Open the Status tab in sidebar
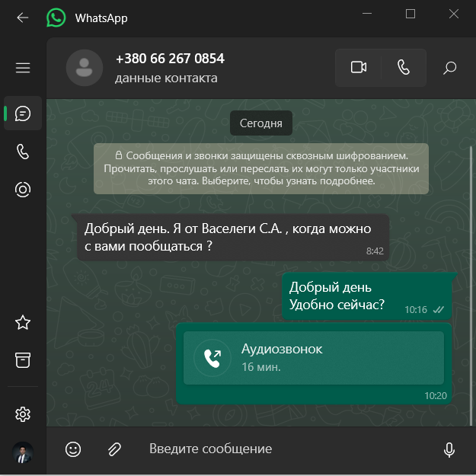Screen dimensions: 476x476 point(23,190)
